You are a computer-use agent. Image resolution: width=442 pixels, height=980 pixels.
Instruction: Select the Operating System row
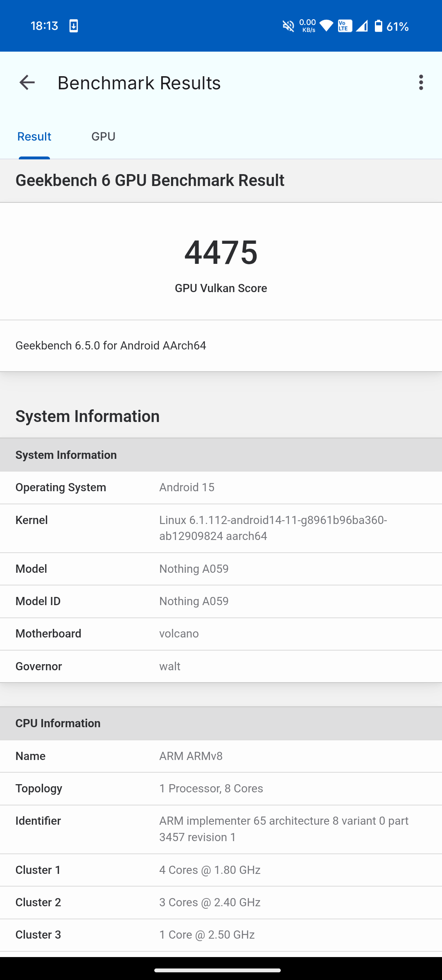(221, 488)
